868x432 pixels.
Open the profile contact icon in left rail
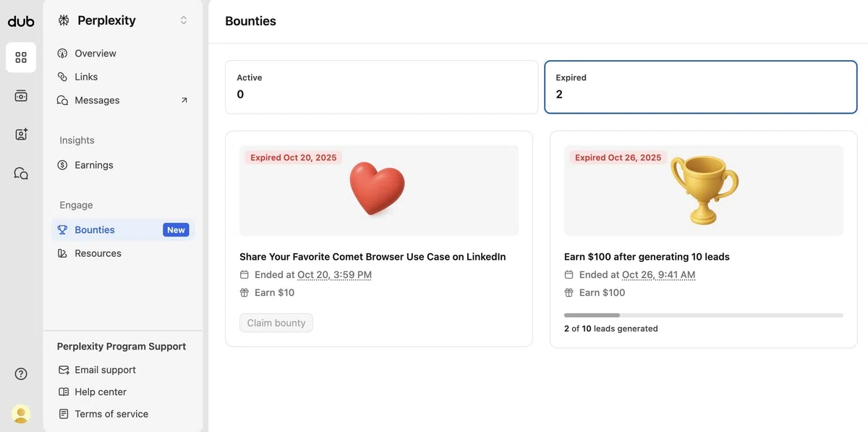point(21,134)
